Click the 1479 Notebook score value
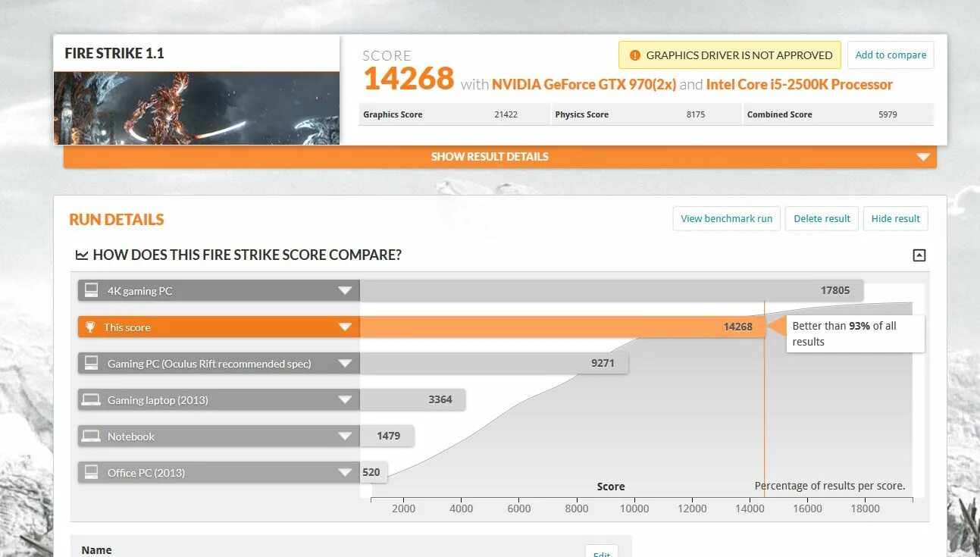Viewport: 980px width, 557px height. [x=388, y=436]
